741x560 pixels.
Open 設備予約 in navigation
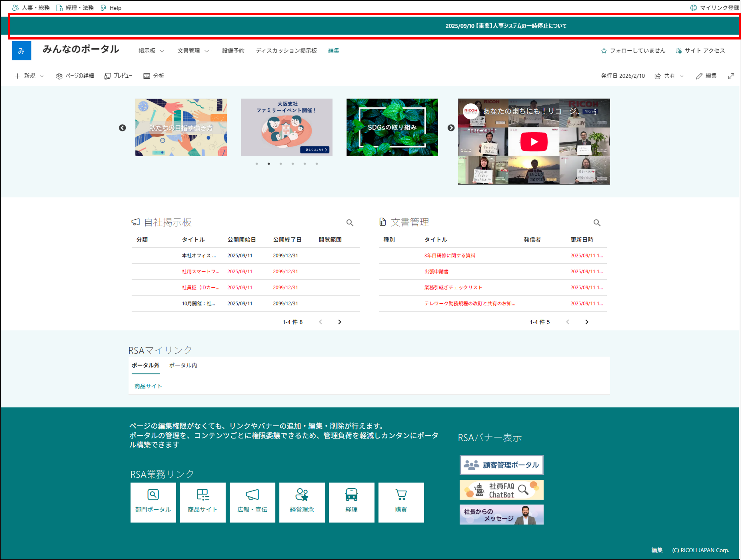(233, 51)
